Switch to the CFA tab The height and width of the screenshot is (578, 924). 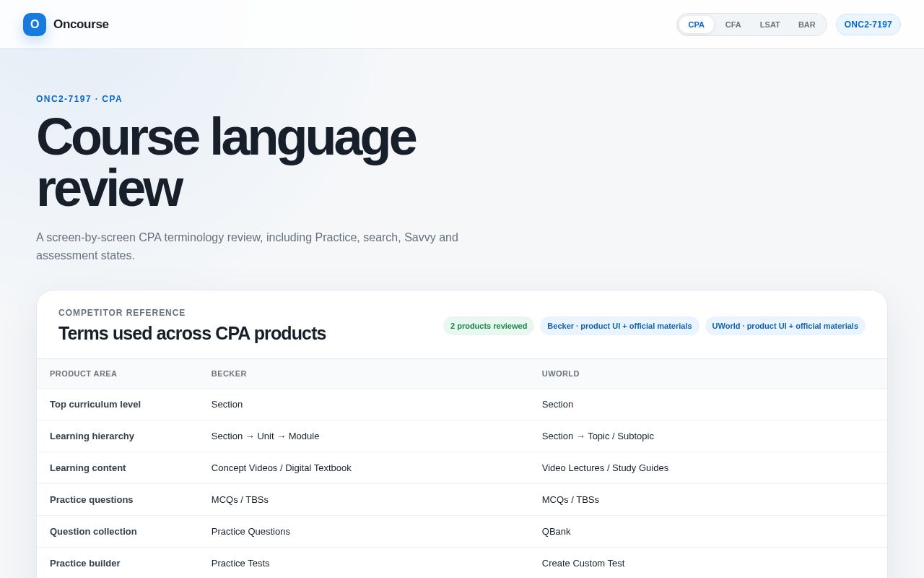tap(733, 25)
